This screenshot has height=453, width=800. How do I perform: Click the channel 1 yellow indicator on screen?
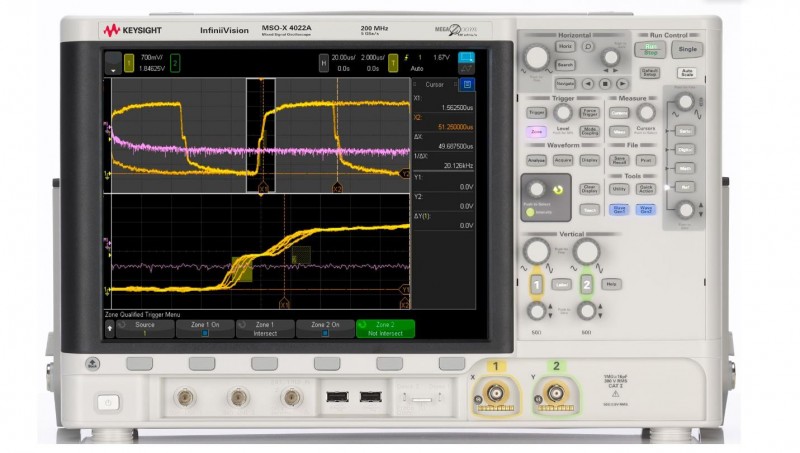click(x=129, y=63)
